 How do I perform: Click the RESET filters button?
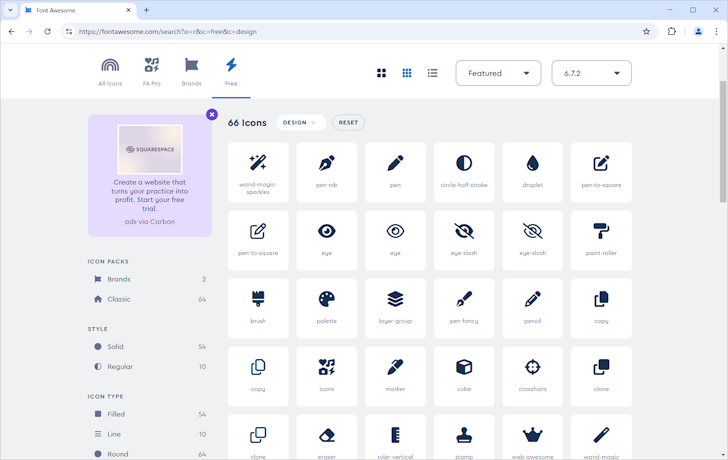(x=348, y=123)
